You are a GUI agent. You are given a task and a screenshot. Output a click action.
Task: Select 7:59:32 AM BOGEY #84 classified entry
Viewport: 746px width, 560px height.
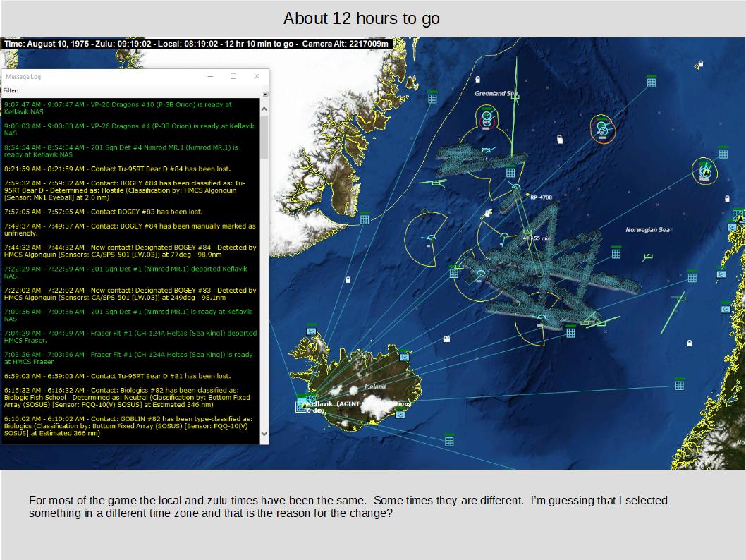[131, 190]
